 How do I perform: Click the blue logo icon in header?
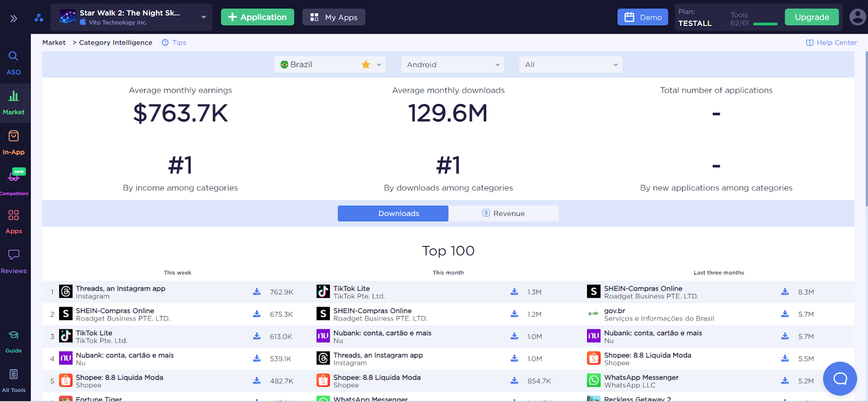coord(39,17)
